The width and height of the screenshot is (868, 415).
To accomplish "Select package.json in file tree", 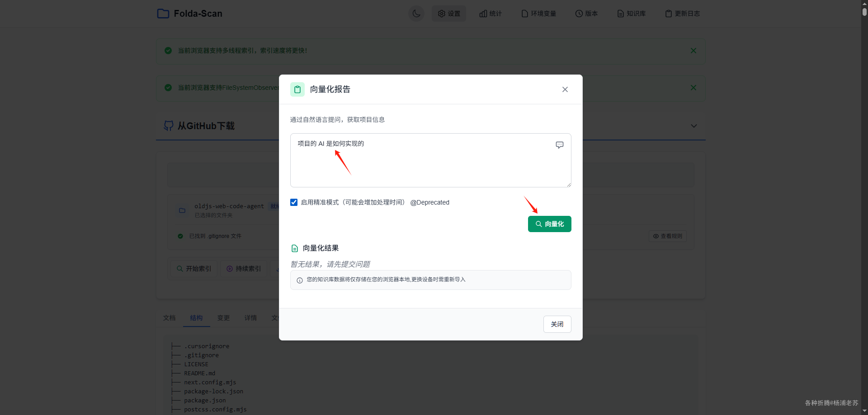I will point(205,401).
